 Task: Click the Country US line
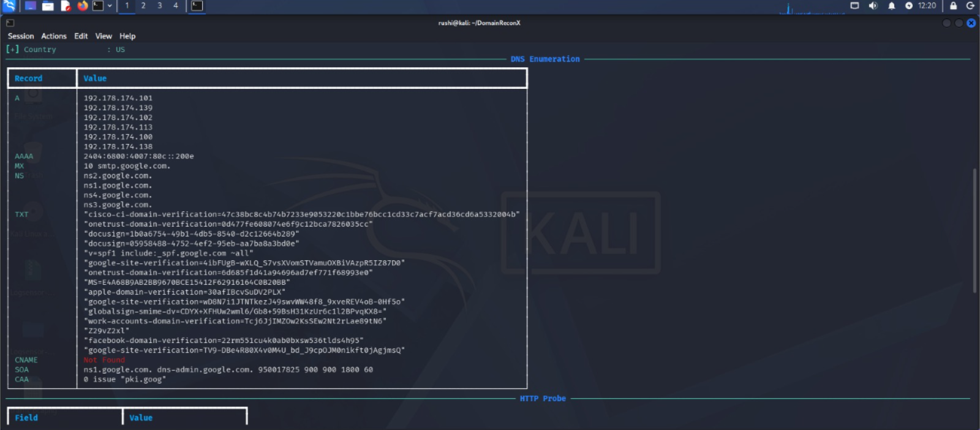click(66, 50)
